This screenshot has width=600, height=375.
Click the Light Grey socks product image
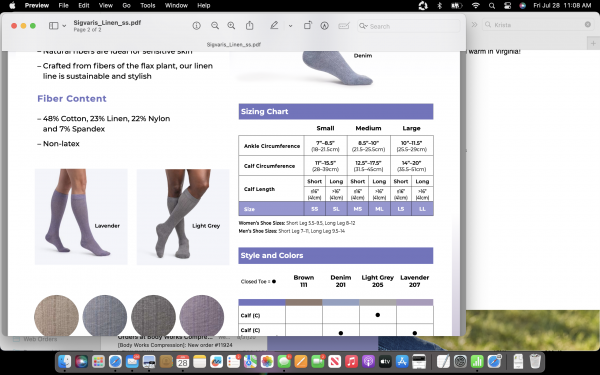183,217
